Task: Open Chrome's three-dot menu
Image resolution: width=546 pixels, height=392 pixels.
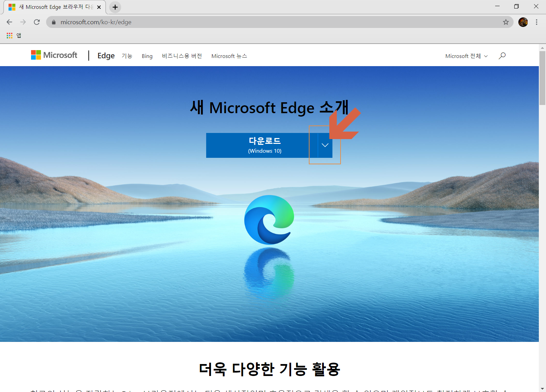Action: tap(536, 22)
